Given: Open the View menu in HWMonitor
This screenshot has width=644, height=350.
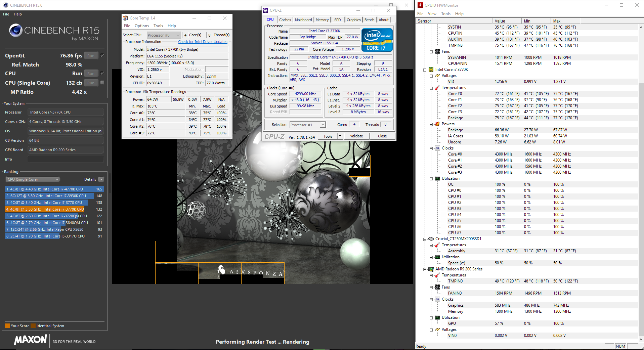Looking at the screenshot, I should 432,14.
